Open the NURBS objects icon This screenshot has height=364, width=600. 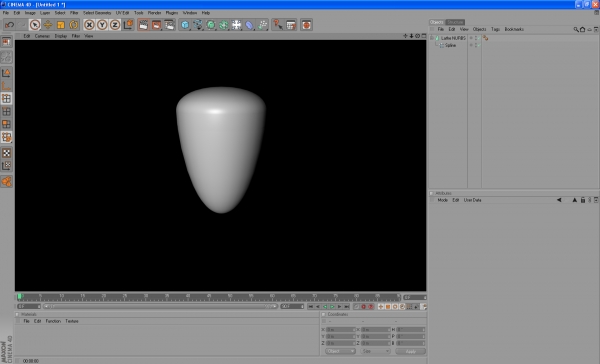point(211,25)
